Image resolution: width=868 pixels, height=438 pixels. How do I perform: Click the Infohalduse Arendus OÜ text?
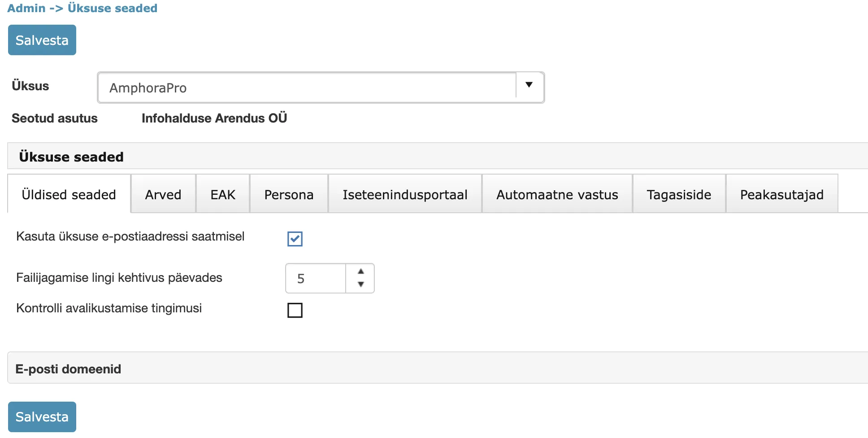[214, 118]
